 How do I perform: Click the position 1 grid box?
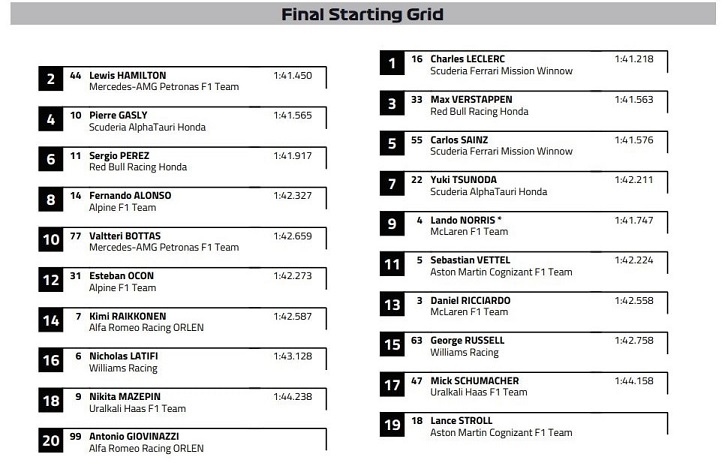coord(524,63)
